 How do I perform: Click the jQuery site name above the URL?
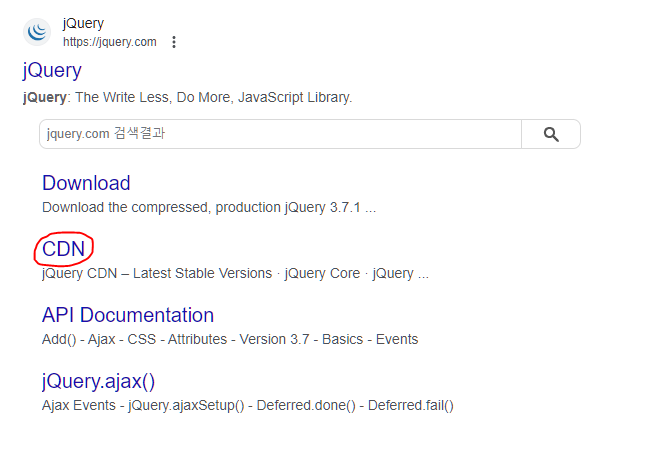83,23
